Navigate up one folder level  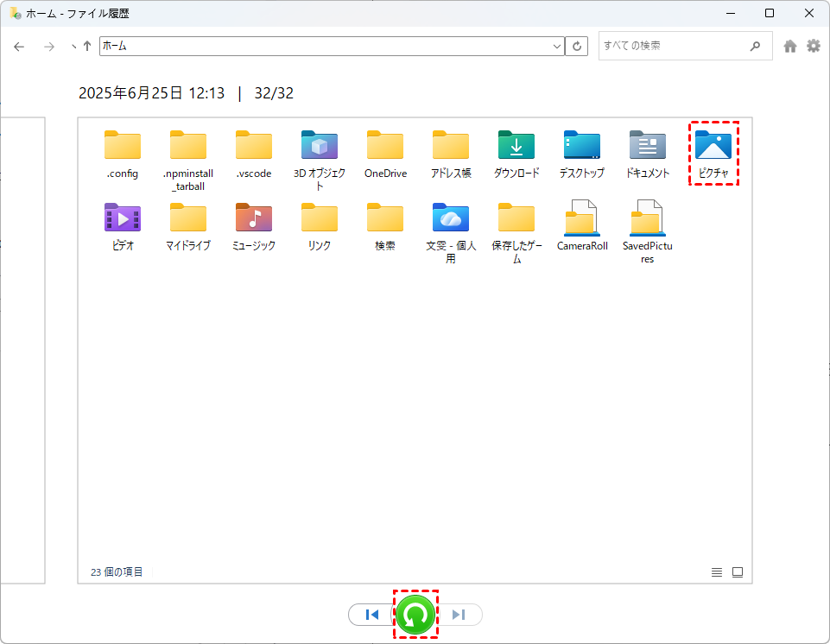pyautogui.click(x=87, y=46)
